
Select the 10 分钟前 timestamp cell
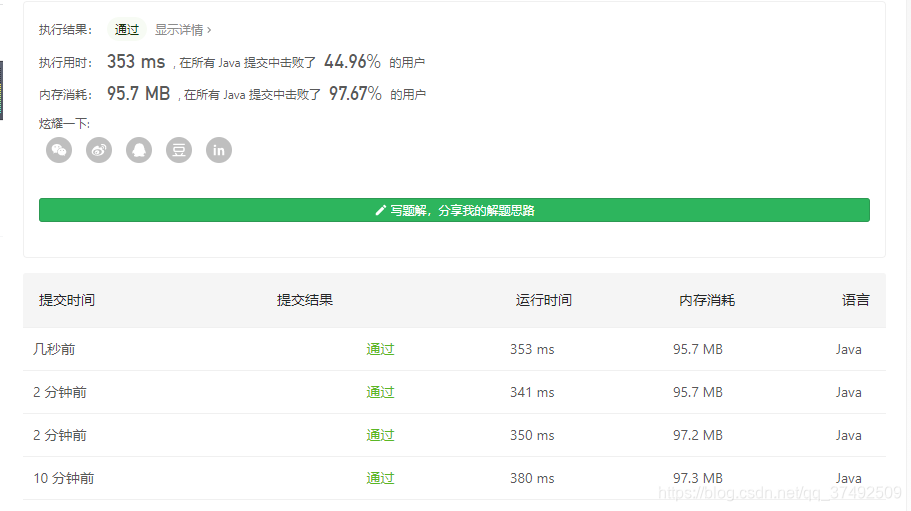[63, 478]
